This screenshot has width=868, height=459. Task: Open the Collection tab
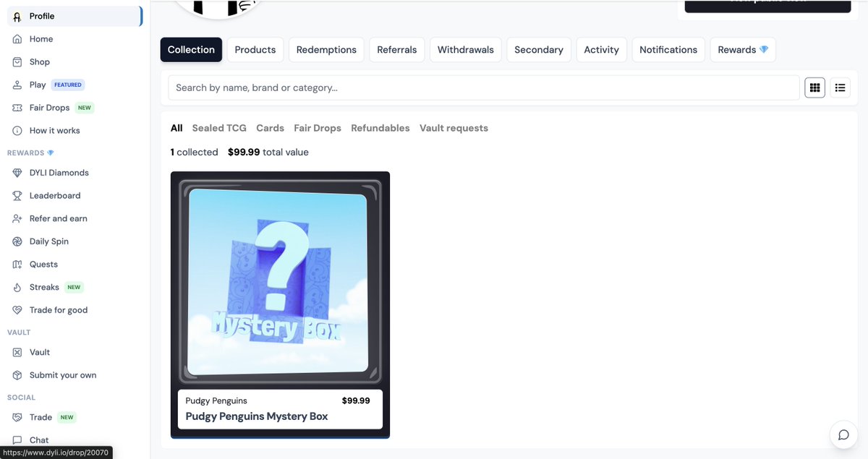pyautogui.click(x=191, y=50)
